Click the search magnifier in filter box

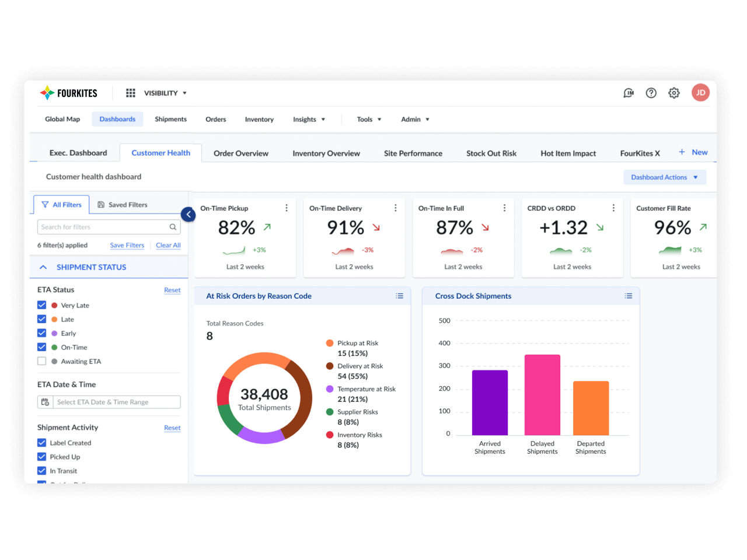173,227
